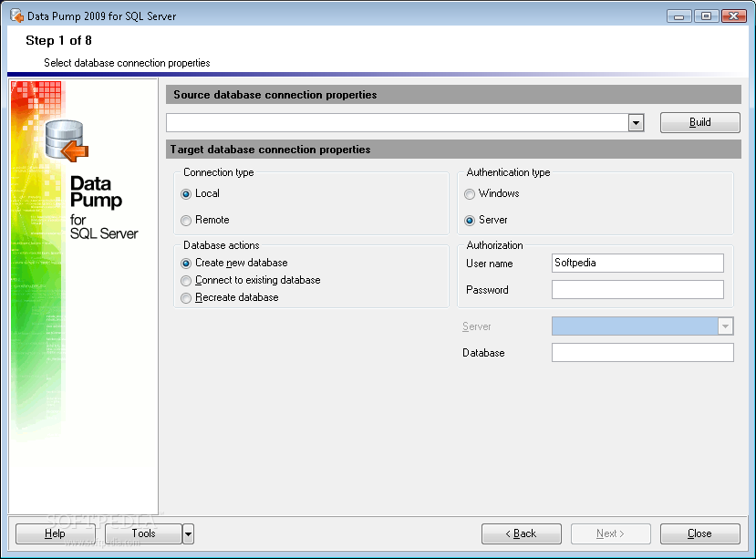Viewport: 756px width, 559px height.
Task: Click 'Source database connection properties' header
Action: click(274, 95)
